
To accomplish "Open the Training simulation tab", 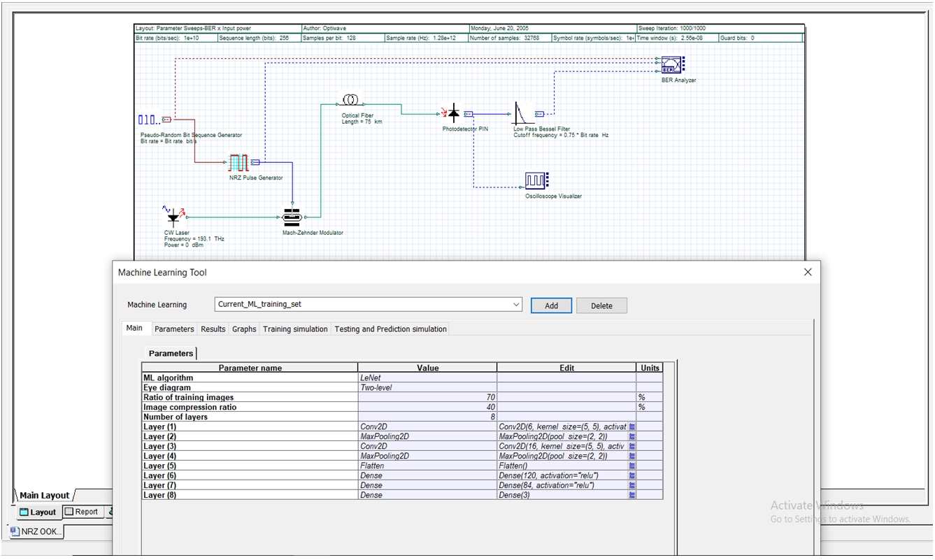I will coord(295,329).
